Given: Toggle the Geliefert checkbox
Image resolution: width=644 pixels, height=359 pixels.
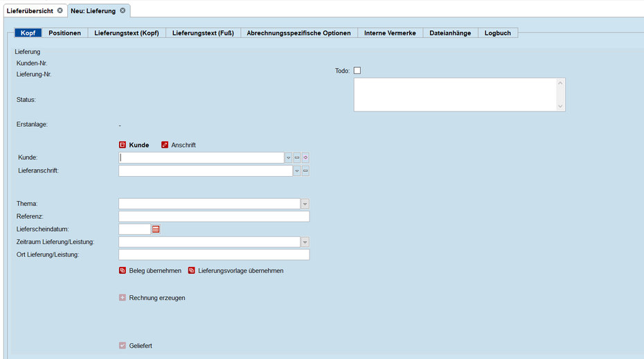Looking at the screenshot, I should pos(123,345).
